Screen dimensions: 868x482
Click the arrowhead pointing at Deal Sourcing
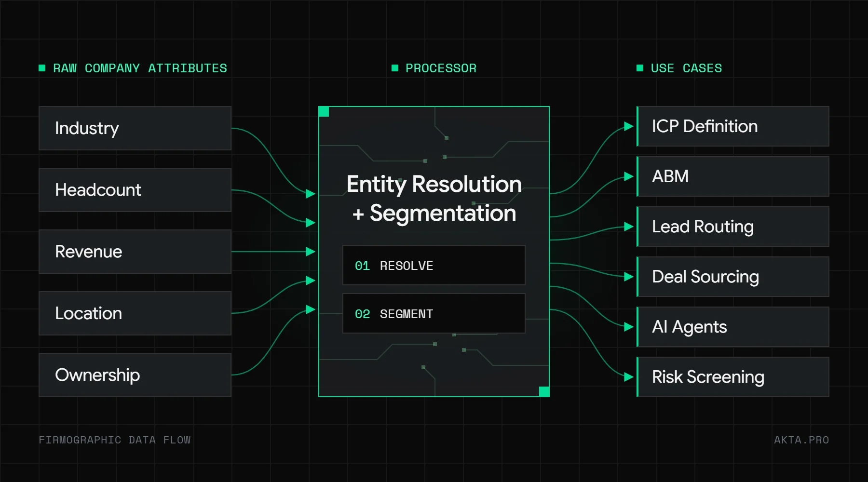(628, 277)
